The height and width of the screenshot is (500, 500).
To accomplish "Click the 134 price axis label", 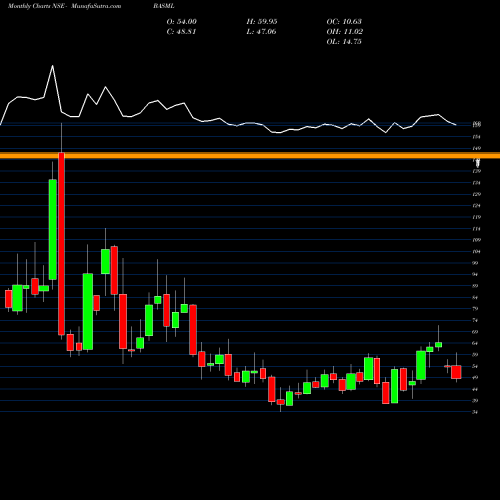I will point(477,183).
